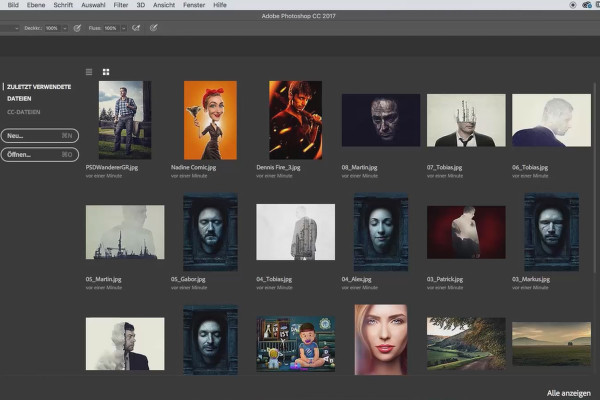Click the 07_Tobias.jpg file name

[x=445, y=167]
